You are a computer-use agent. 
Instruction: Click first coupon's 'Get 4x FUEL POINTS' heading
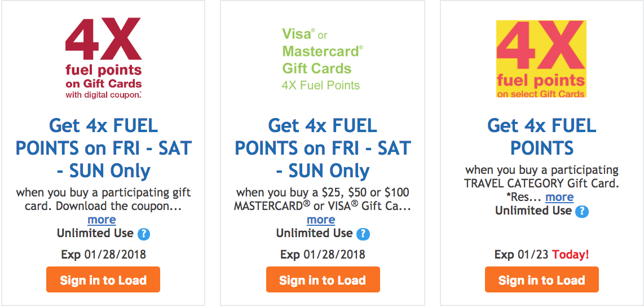tap(104, 148)
